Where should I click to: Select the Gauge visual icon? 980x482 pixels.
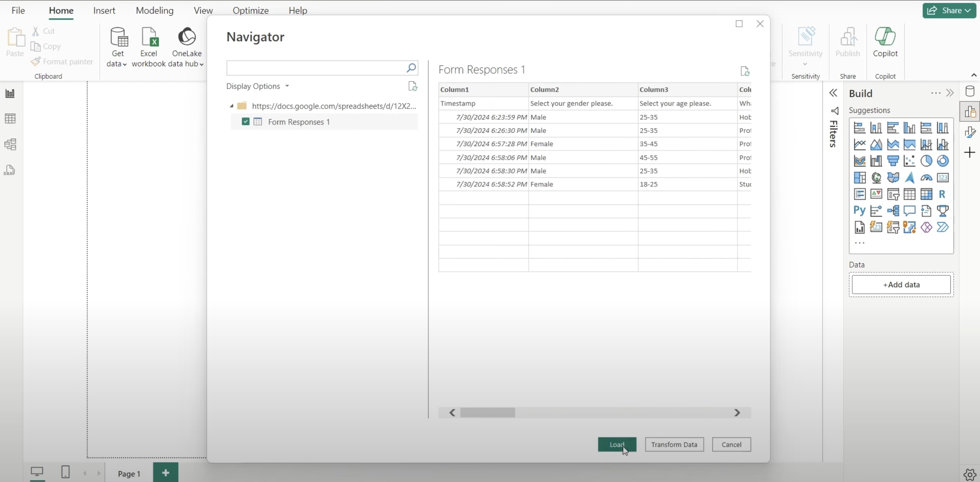[926, 178]
